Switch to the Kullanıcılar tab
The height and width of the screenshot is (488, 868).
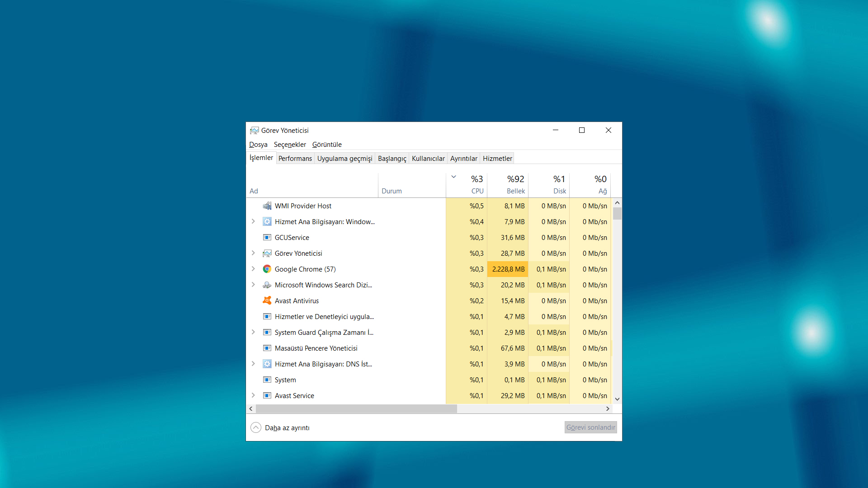click(x=428, y=159)
